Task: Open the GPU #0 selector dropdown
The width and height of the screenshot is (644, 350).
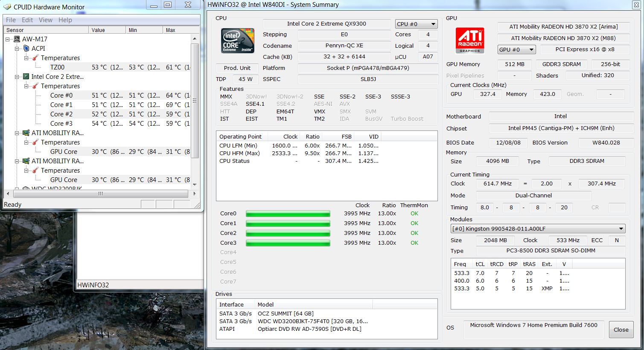Action: (x=516, y=49)
